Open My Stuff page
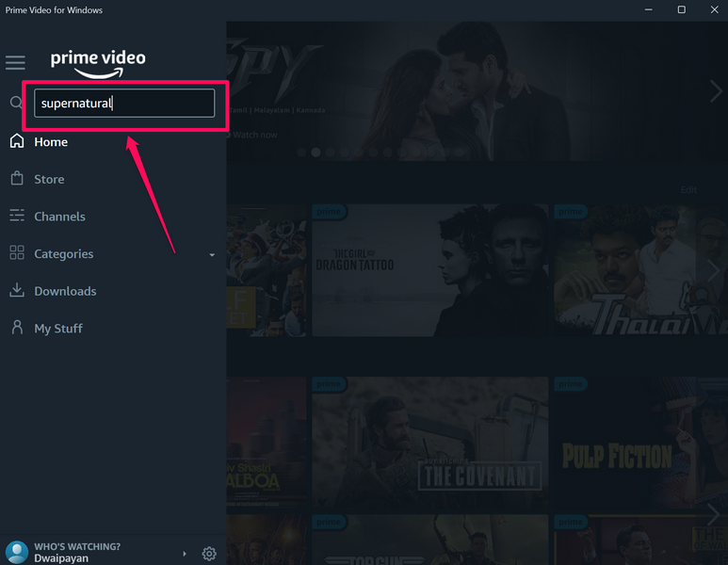 (x=58, y=329)
